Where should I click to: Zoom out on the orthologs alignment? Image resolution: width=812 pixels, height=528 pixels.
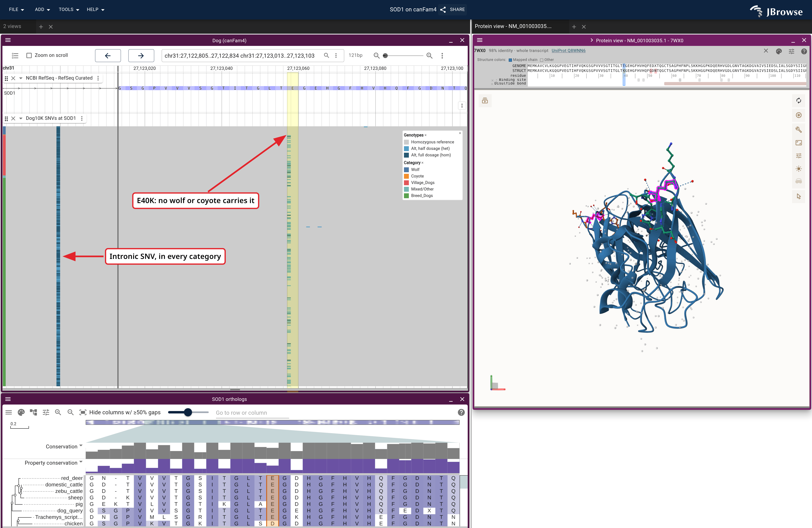[70, 412]
